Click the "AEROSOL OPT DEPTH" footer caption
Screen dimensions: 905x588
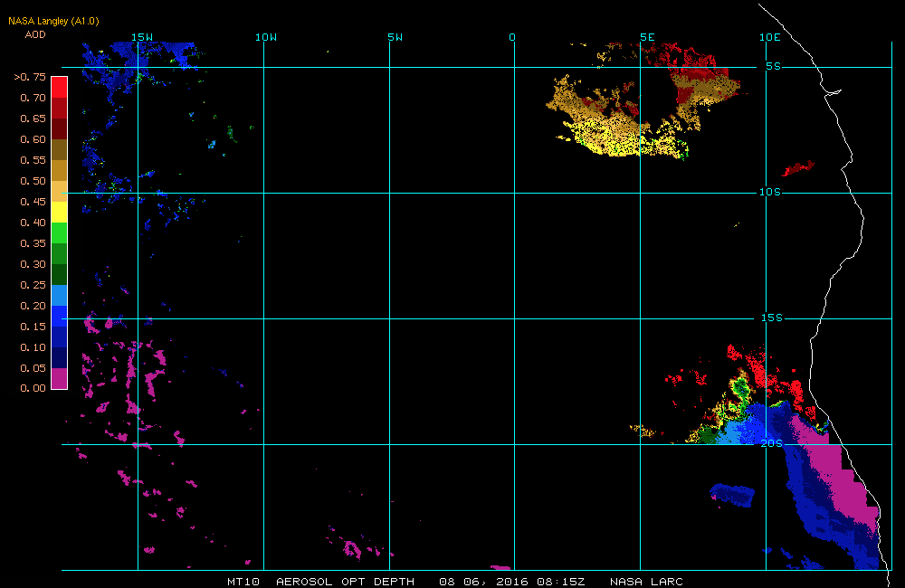345,582
